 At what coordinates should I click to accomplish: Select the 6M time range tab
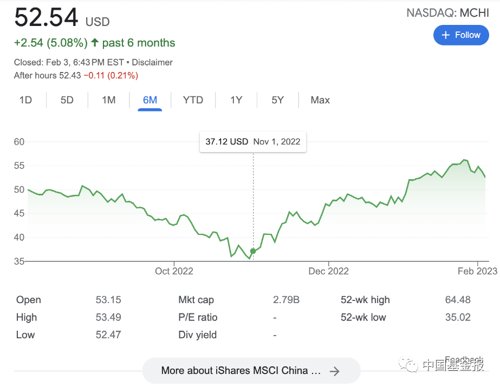coord(150,100)
